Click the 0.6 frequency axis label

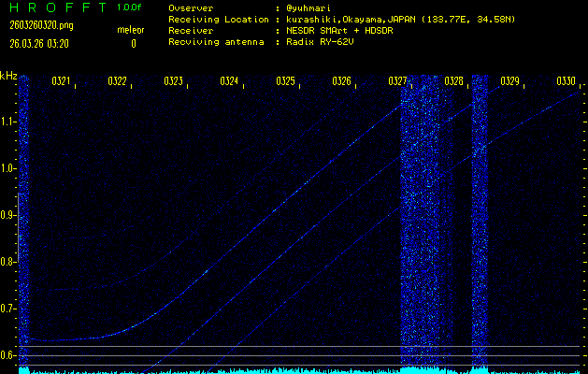[8, 355]
